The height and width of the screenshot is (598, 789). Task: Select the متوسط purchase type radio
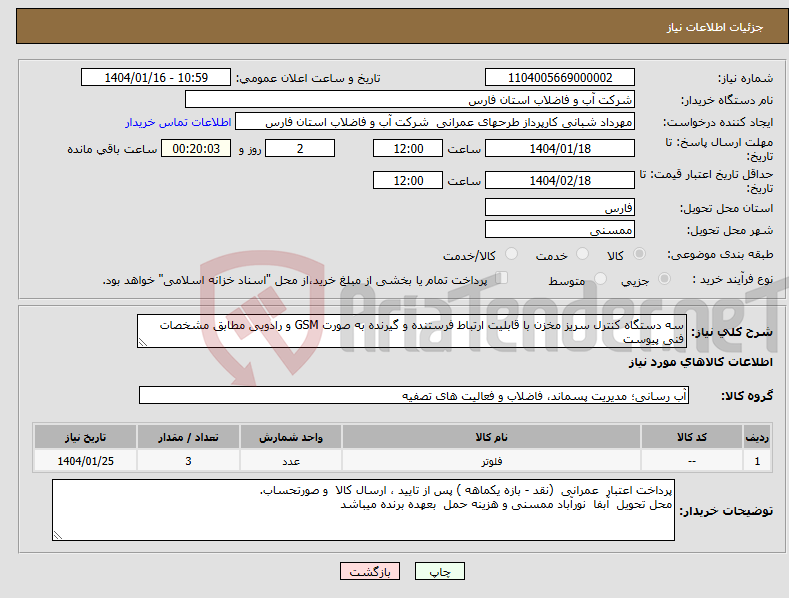pyautogui.click(x=600, y=278)
